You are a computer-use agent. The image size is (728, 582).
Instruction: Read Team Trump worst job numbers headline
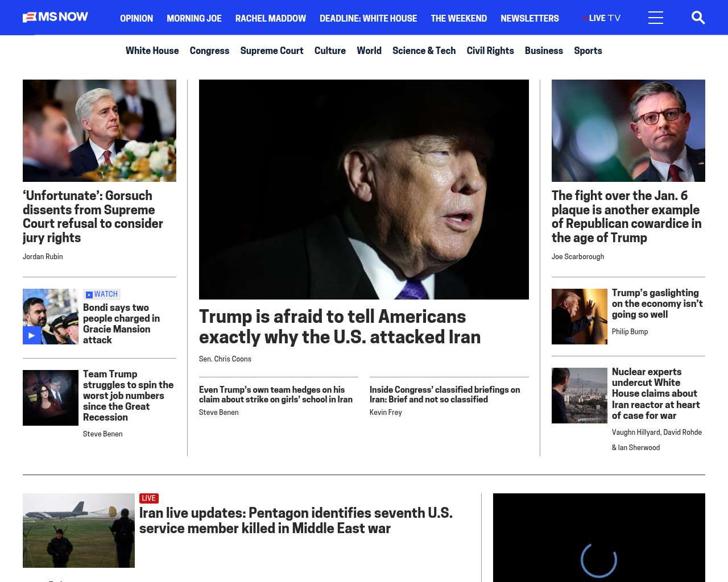pyautogui.click(x=129, y=396)
